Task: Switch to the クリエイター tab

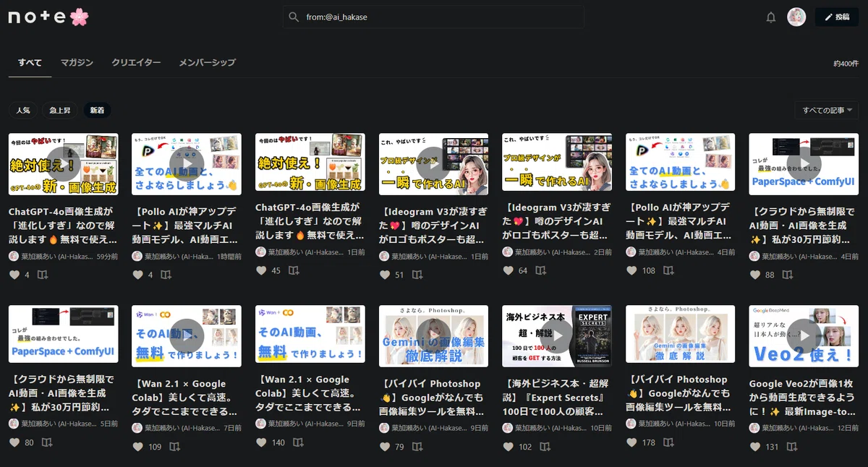Action: pos(136,63)
